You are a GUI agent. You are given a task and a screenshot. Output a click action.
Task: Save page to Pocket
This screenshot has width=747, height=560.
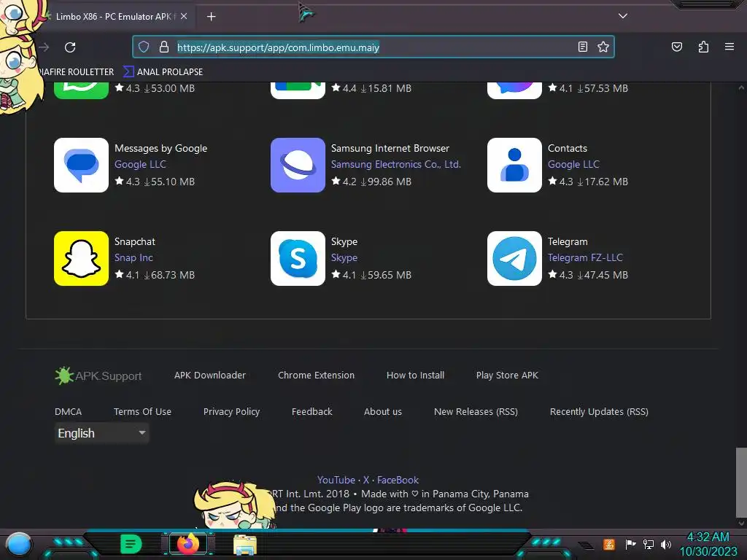click(677, 47)
